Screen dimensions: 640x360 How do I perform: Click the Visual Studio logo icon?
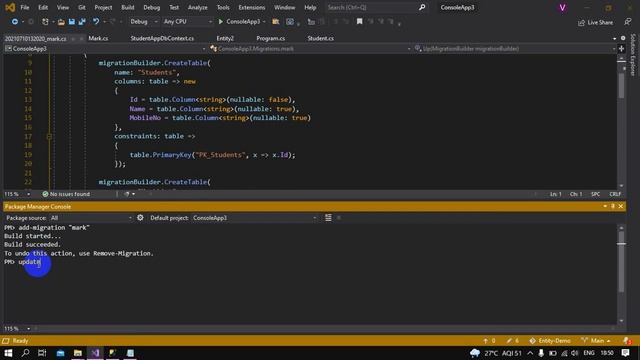pyautogui.click(x=10, y=7)
